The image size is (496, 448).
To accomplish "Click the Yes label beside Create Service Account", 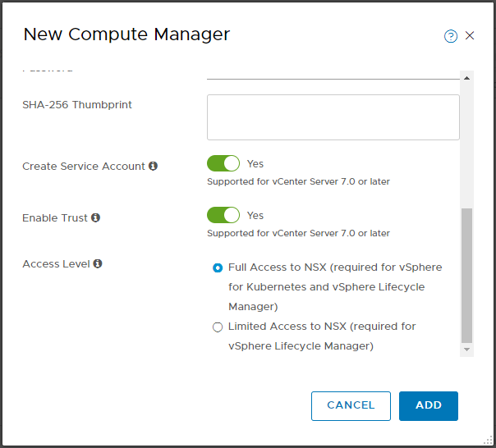I will point(255,164).
